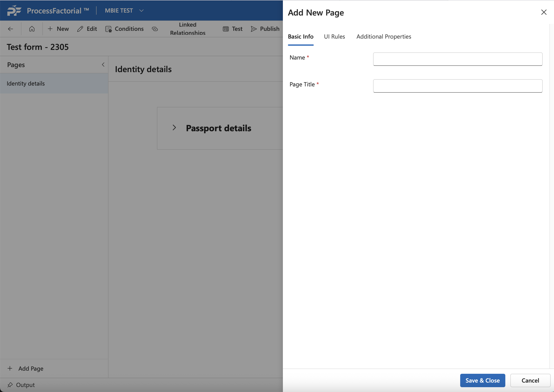Pin the Output panel
The width and height of the screenshot is (554, 392).
(10, 385)
